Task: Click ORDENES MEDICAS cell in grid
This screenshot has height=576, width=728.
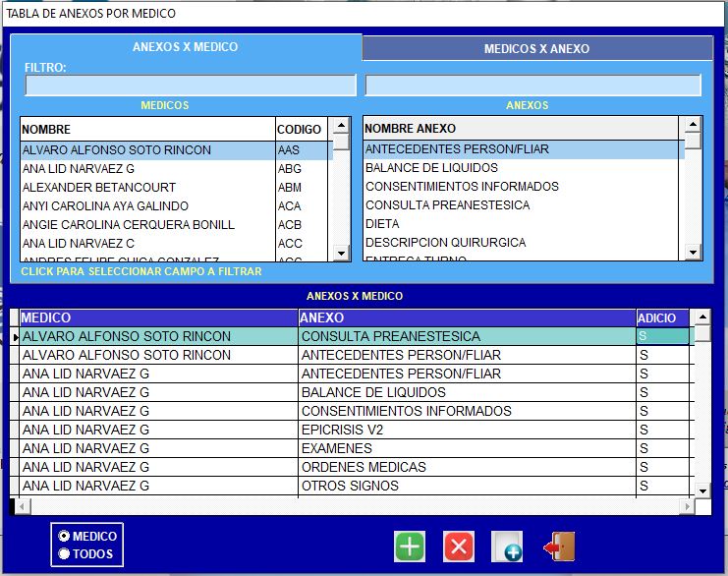Action: (x=467, y=467)
